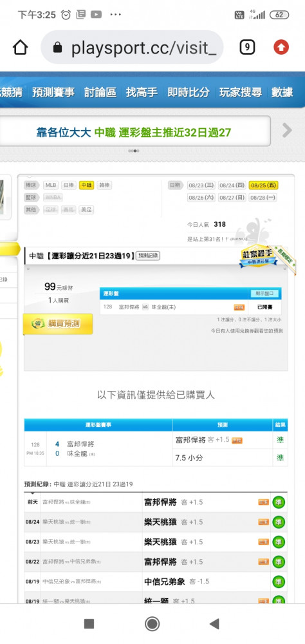The width and height of the screenshot is (305, 644).
Task: Click the 99 元噱幣 price text
Action: tap(59, 287)
